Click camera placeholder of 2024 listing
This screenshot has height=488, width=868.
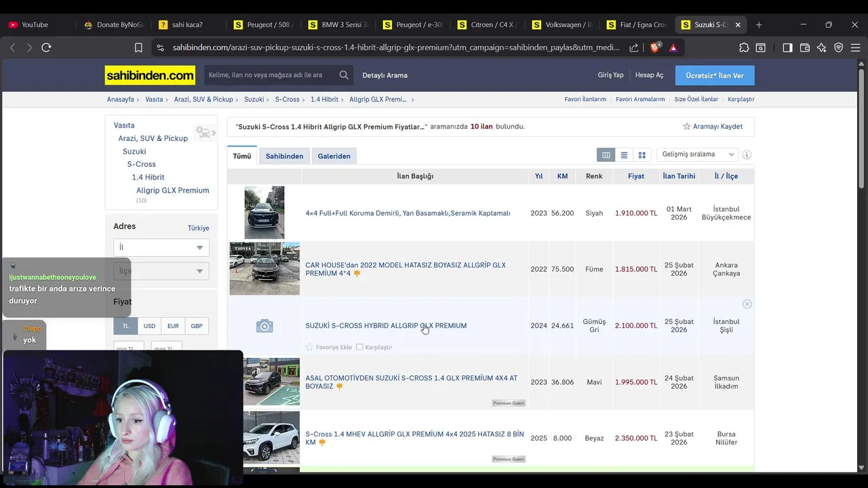pyautogui.click(x=264, y=326)
